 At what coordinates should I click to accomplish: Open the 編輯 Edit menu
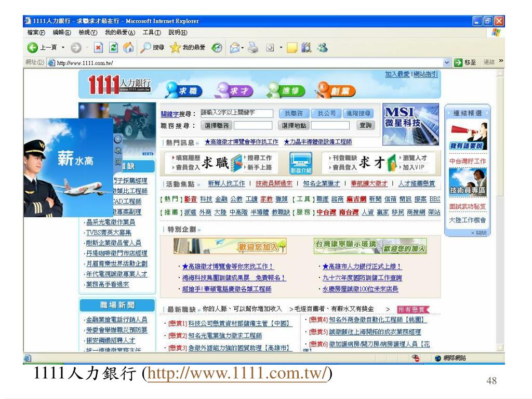click(62, 33)
